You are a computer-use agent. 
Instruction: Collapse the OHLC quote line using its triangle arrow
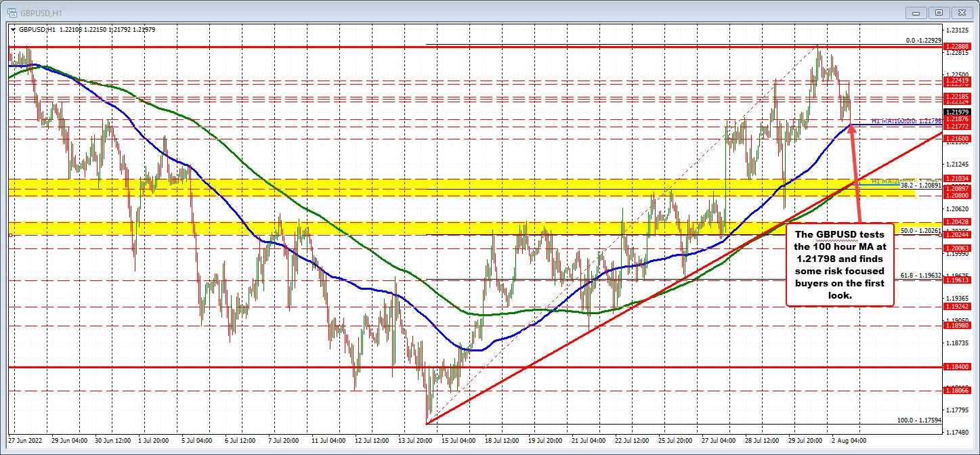tap(13, 30)
